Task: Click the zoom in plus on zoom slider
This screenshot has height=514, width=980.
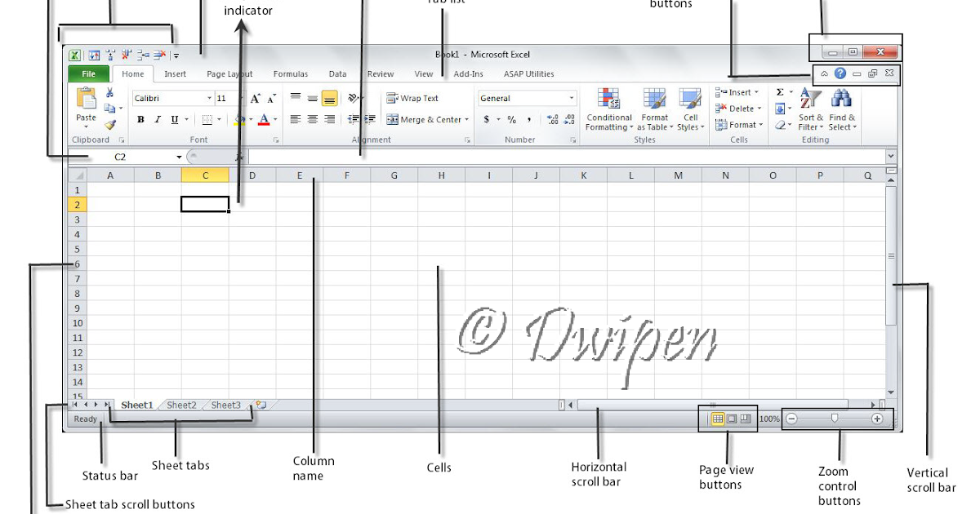Action: point(878,418)
